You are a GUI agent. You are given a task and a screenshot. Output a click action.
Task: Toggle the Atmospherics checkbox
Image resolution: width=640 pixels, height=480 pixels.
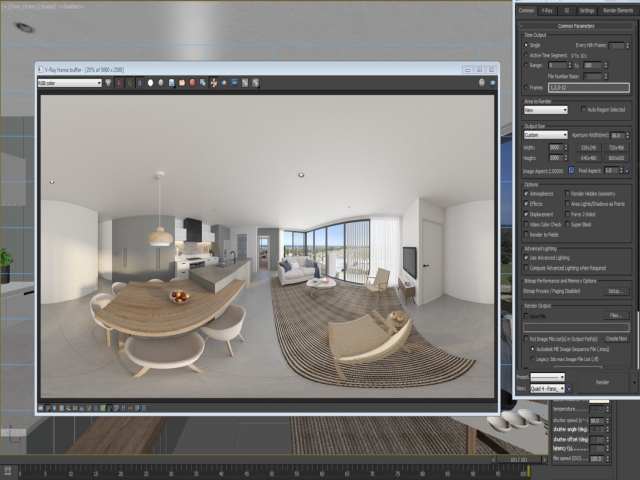click(x=528, y=193)
